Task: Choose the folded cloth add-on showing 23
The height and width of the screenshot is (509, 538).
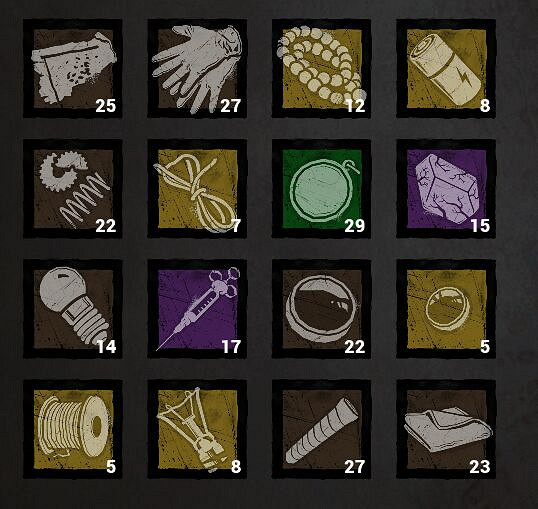Action: (x=446, y=429)
